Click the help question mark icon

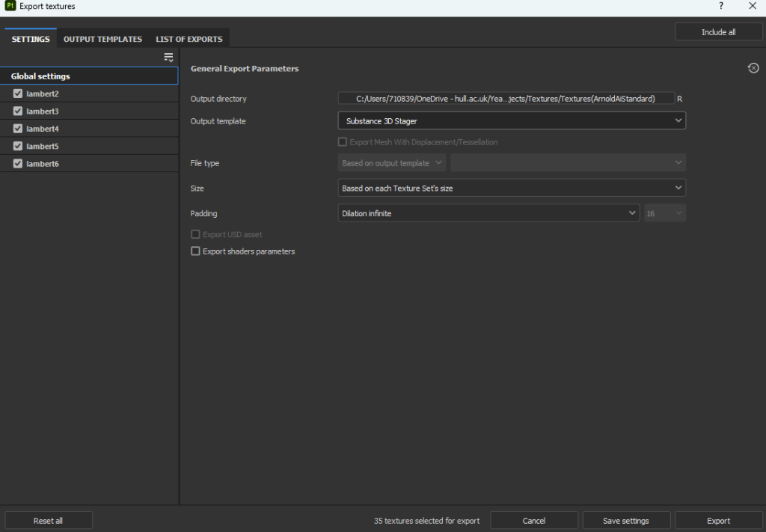point(721,7)
